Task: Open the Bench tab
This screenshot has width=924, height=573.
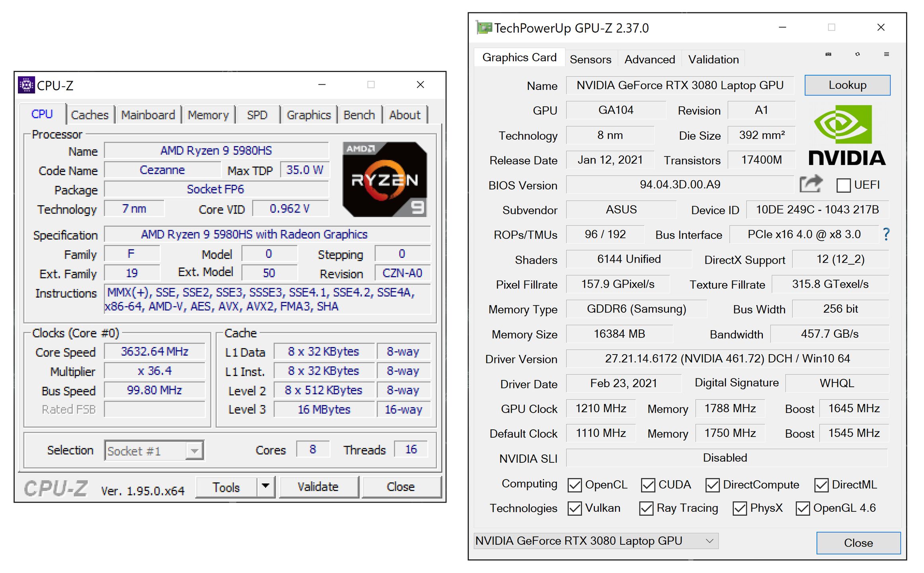Action: (x=359, y=115)
